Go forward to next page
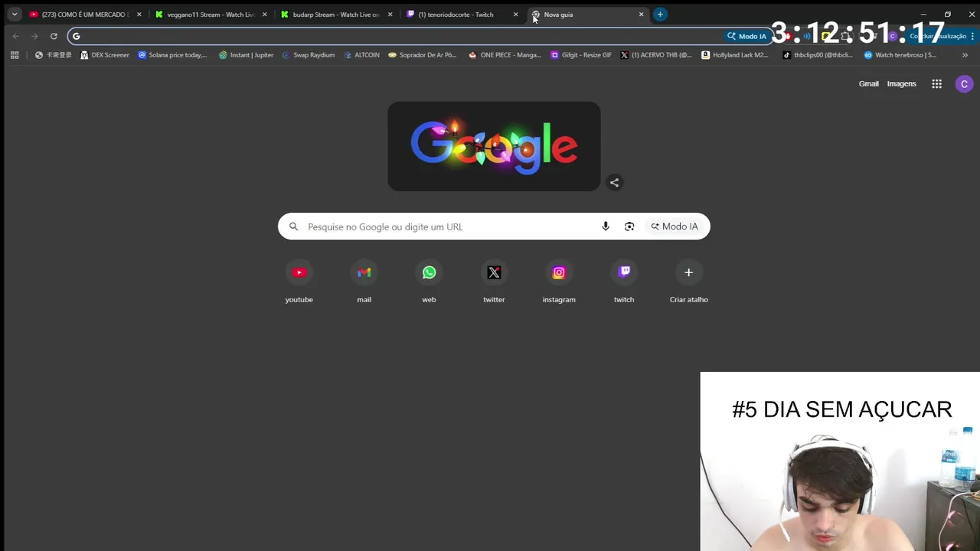The height and width of the screenshot is (551, 980). click(x=34, y=36)
